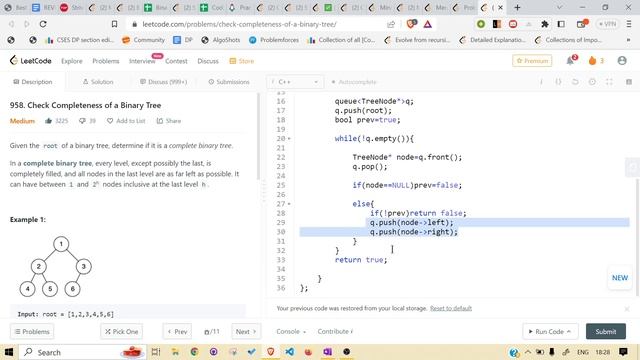Click Add to List
Viewport: 640px width, 360px height.
pos(126,121)
